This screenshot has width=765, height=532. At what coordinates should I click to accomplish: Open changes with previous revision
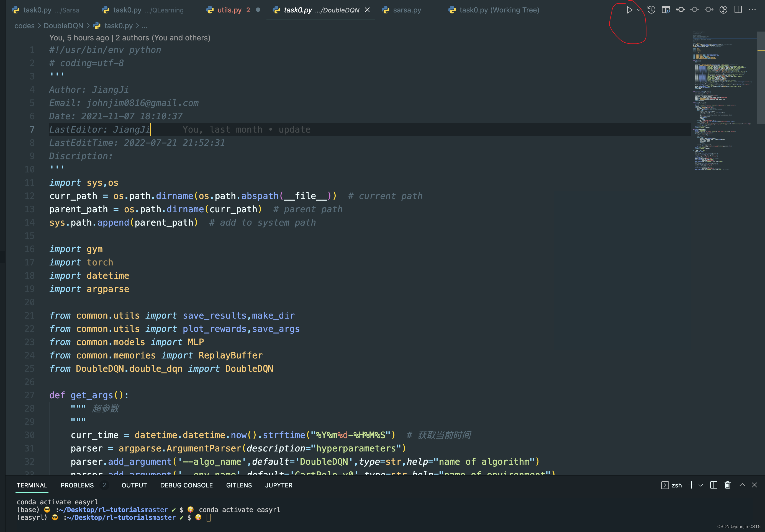pyautogui.click(x=680, y=10)
